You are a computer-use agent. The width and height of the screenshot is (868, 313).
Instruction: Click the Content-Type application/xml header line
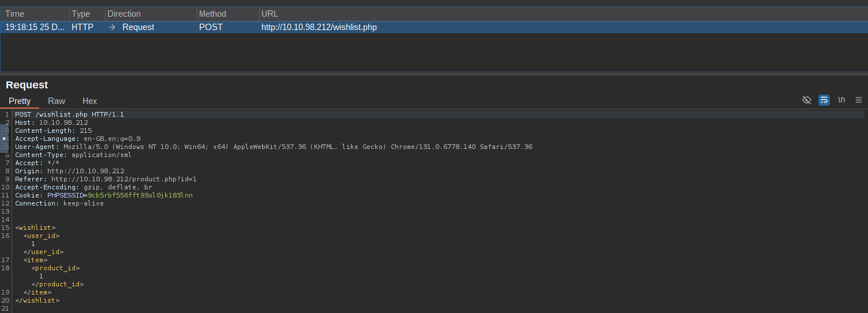coord(73,155)
